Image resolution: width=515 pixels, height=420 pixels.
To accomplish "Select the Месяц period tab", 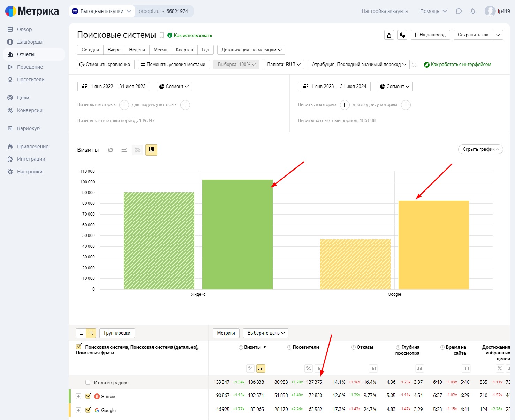I will pyautogui.click(x=161, y=50).
